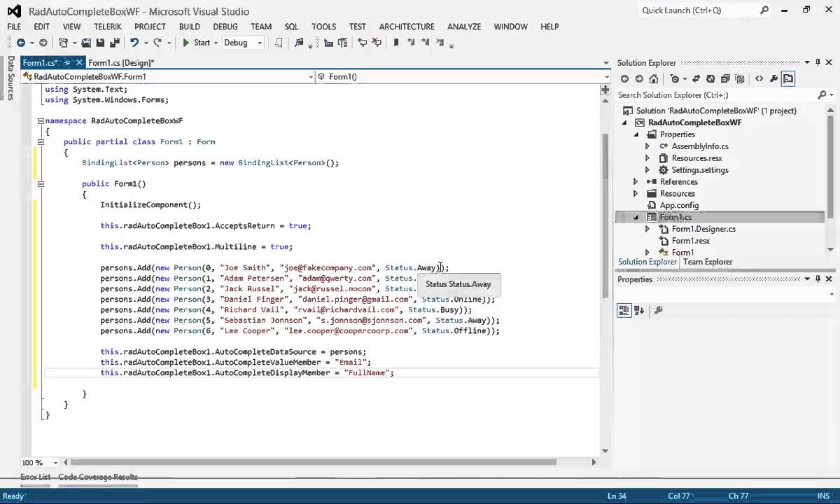Select Form1.resx in Solution Explorer
The height and width of the screenshot is (504, 840).
[x=691, y=241]
